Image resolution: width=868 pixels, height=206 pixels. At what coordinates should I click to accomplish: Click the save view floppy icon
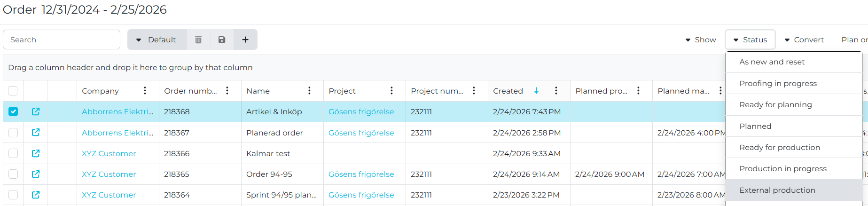(x=222, y=40)
